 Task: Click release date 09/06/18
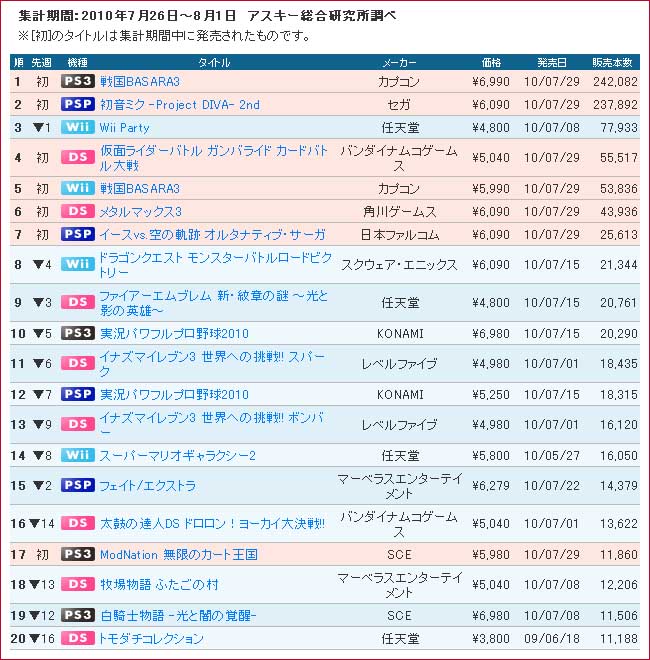[551, 639]
